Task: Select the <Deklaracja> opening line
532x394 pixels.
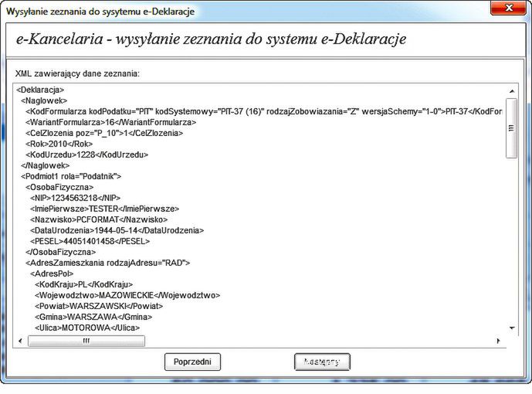Action: coord(40,90)
